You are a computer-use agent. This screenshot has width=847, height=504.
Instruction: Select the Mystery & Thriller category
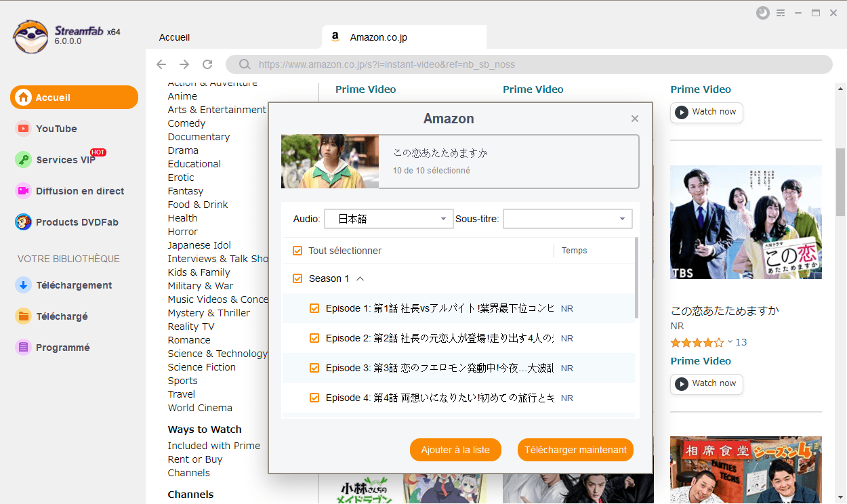(x=209, y=313)
